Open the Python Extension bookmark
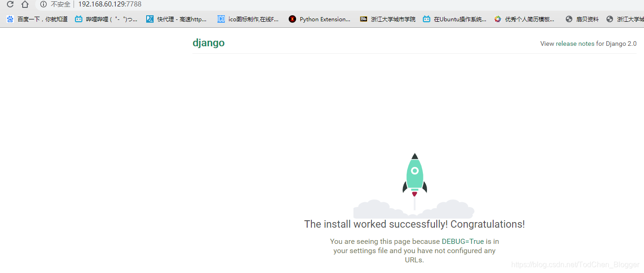644x273 pixels. [x=320, y=19]
